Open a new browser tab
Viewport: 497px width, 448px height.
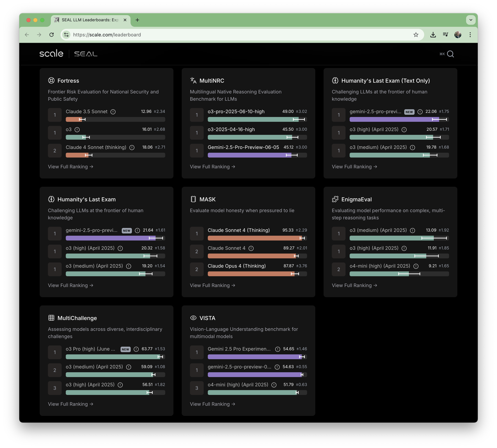pyautogui.click(x=137, y=20)
